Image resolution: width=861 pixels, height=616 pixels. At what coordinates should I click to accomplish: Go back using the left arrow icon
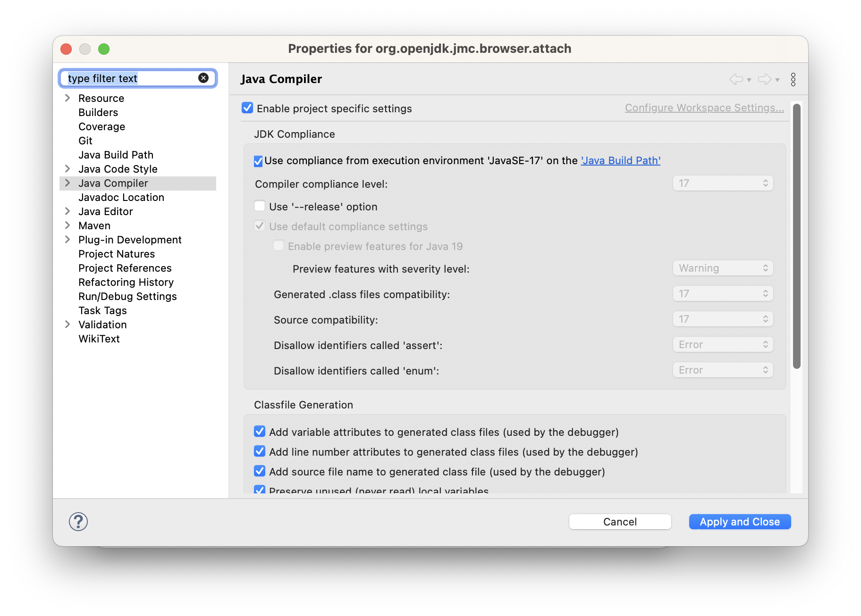(x=736, y=79)
